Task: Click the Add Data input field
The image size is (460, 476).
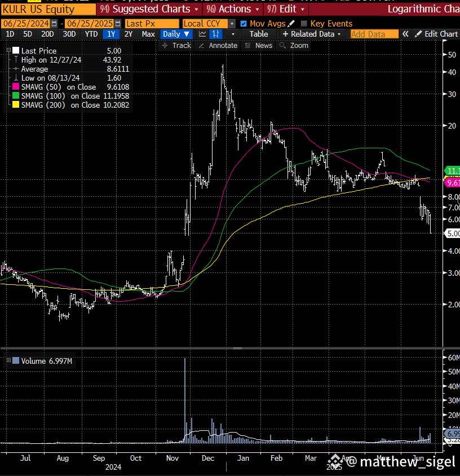Action: click(374, 34)
